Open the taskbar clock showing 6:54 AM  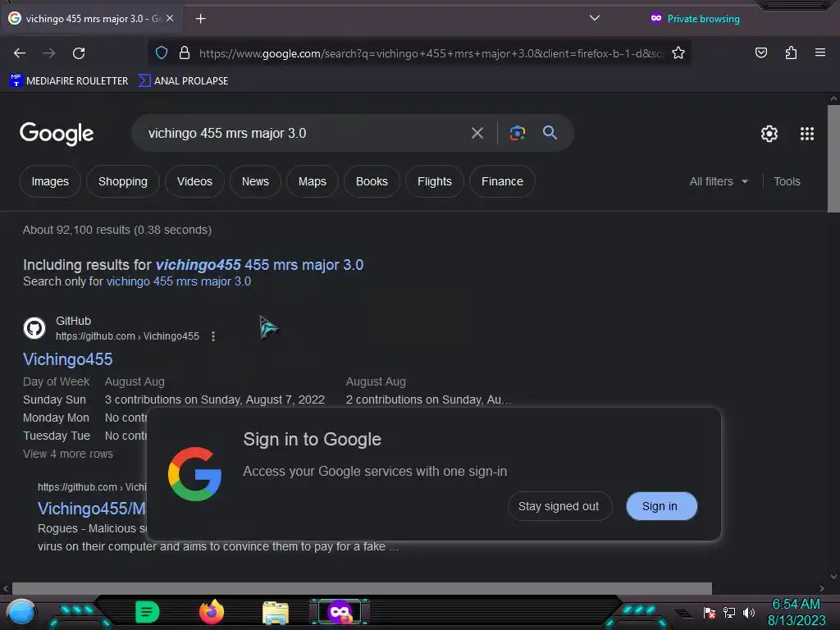pyautogui.click(x=796, y=612)
